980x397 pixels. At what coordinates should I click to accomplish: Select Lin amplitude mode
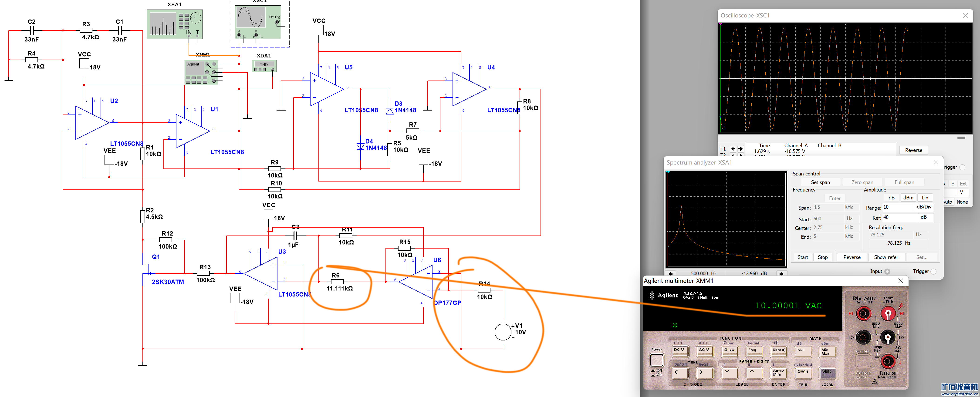pyautogui.click(x=925, y=198)
